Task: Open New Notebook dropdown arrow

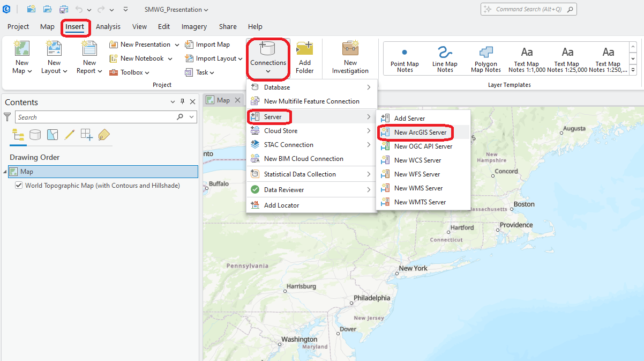Action: tap(170, 58)
